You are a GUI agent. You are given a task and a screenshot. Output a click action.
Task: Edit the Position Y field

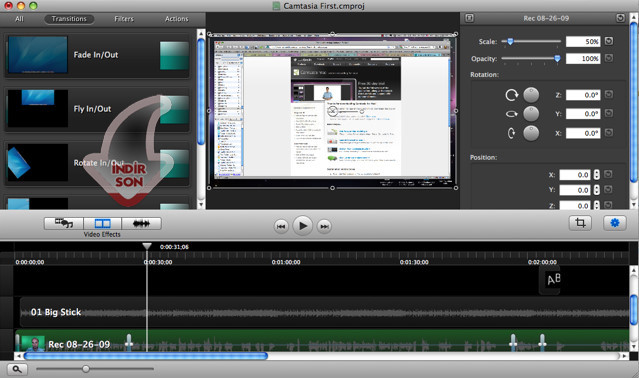[575, 190]
